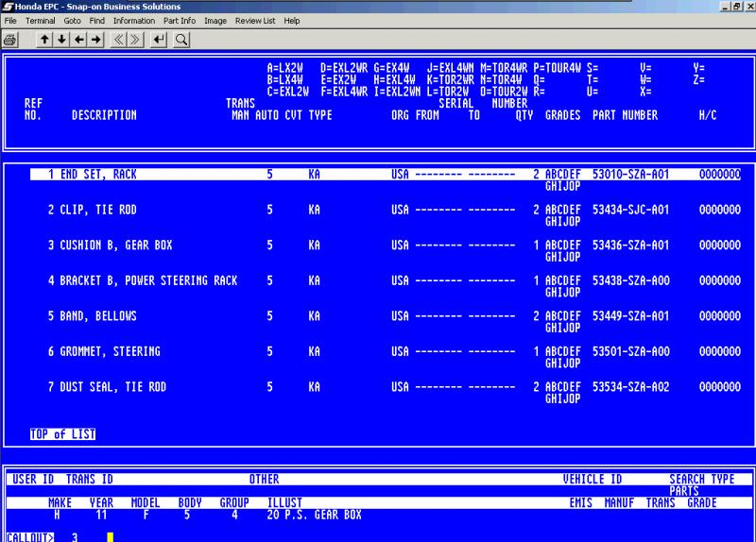Click the DESCRIPTION column header
756x542 pixels.
(104, 115)
